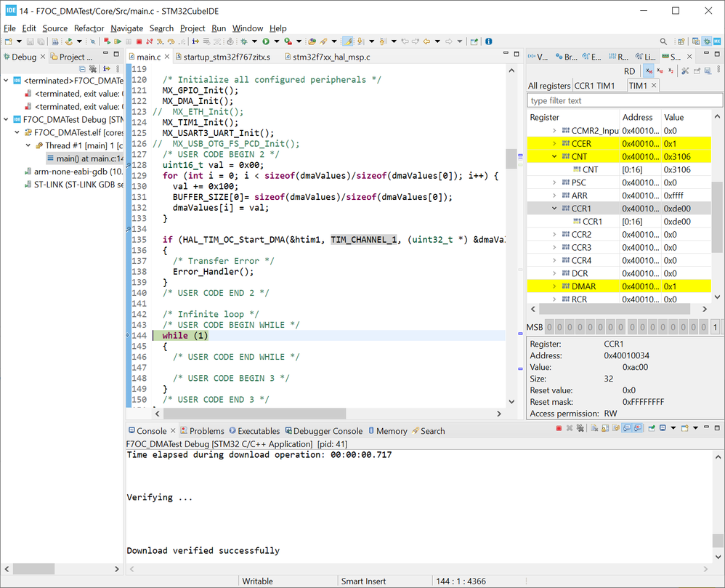Image resolution: width=725 pixels, height=588 pixels.
Task: Click the type filter text field
Action: pyautogui.click(x=625, y=100)
